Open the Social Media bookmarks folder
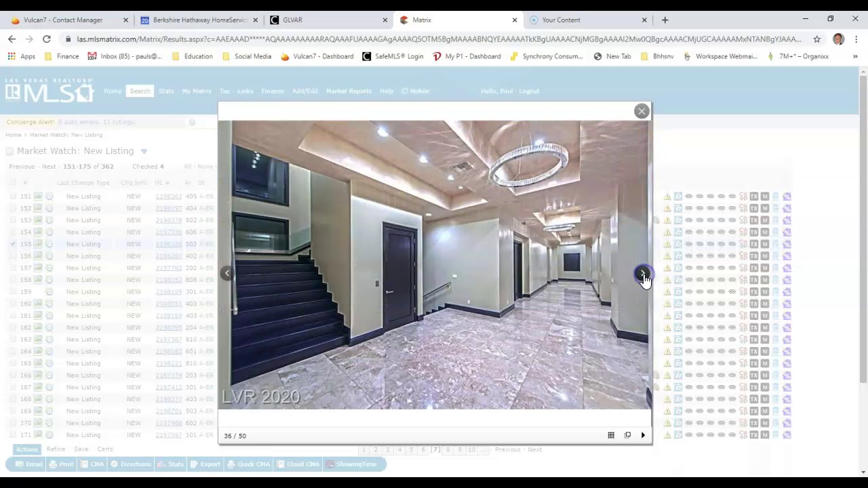 pyautogui.click(x=247, y=56)
